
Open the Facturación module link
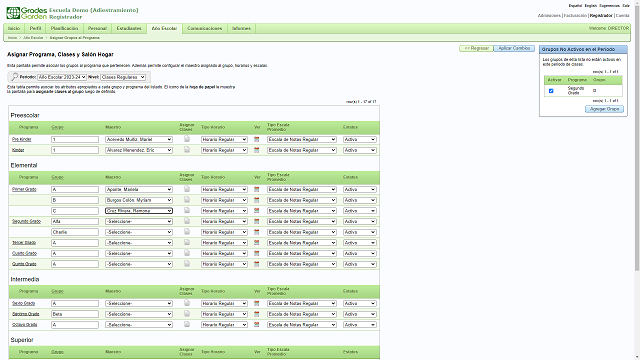(575, 16)
